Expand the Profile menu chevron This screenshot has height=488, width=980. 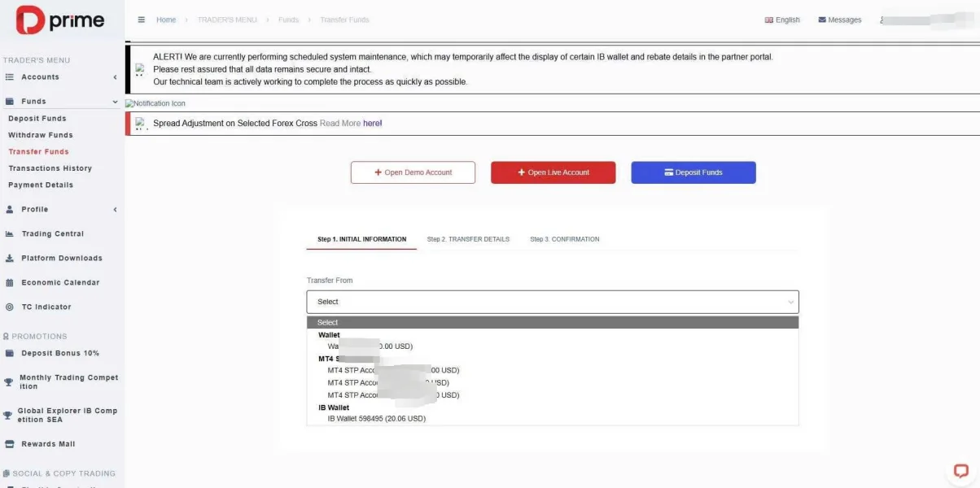point(115,209)
